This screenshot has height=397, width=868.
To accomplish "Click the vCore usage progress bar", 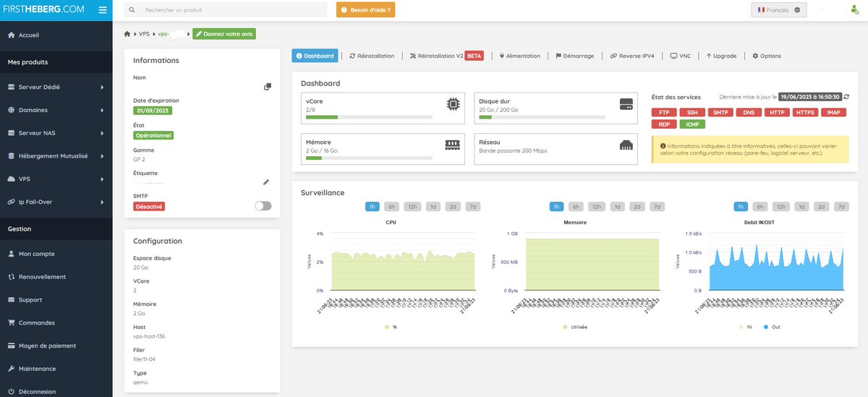I will (x=369, y=116).
